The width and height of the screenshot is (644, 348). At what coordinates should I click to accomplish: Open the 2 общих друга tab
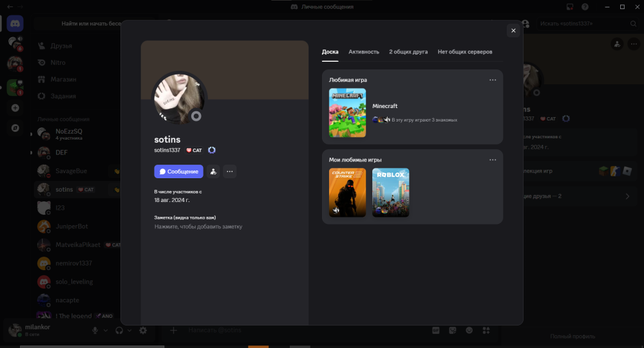[408, 51]
